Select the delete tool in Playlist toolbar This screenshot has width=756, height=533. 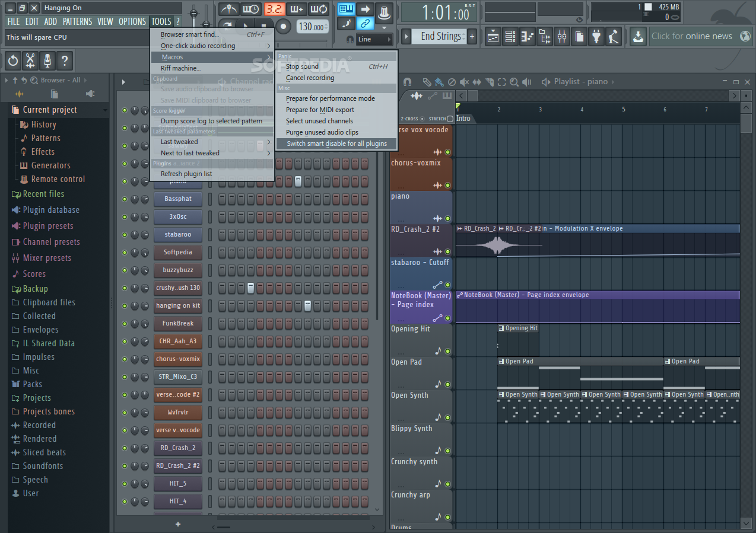click(452, 82)
